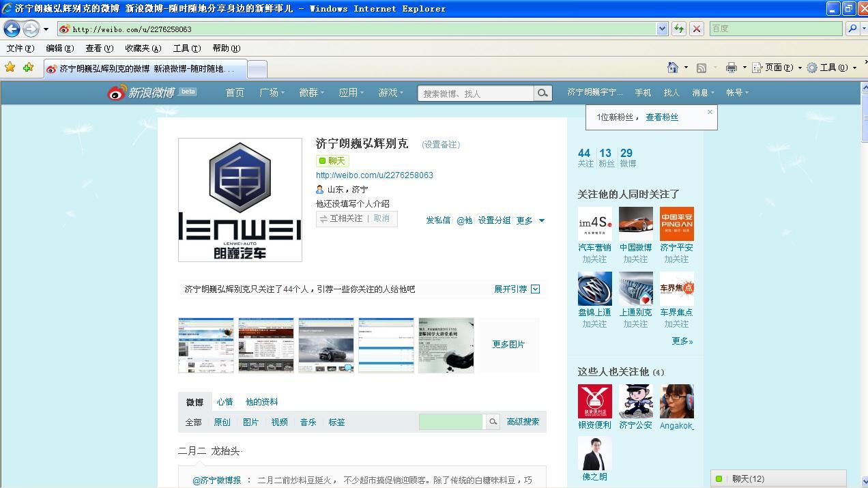Click the 朗巍汽车 profile avatar image
The width and height of the screenshot is (868, 488).
(x=240, y=200)
